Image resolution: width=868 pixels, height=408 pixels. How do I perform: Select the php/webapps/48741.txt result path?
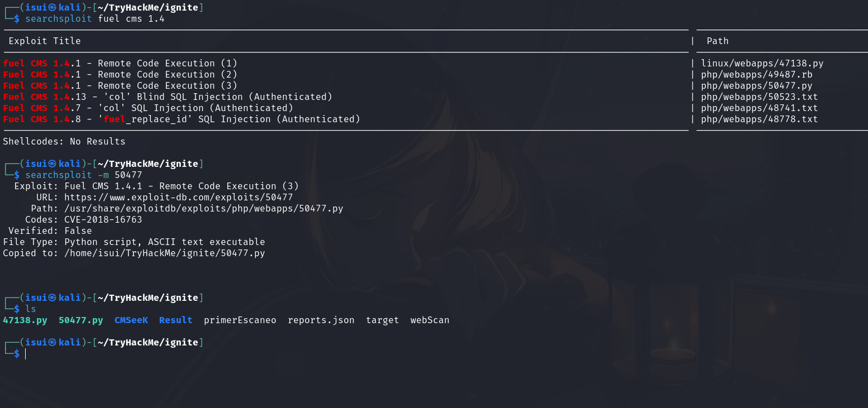click(x=760, y=108)
